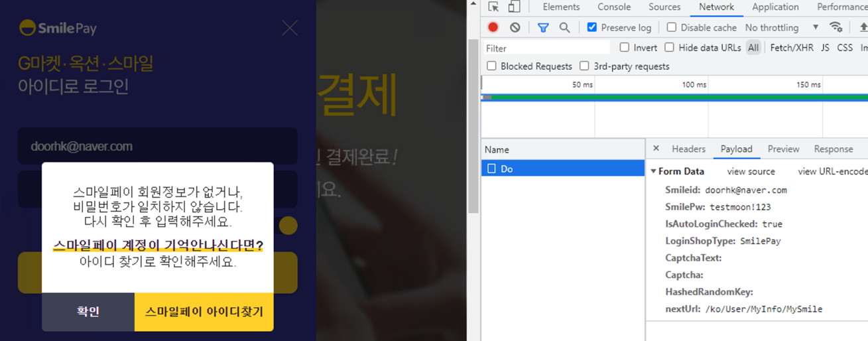
Task: Open network conditions wifi icon
Action: [836, 27]
